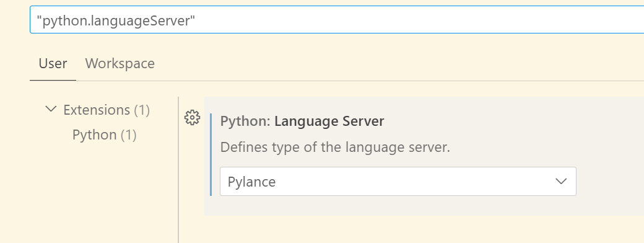This screenshot has width=644, height=243.
Task: Select the Extensions (1) tree entry
Action: [x=107, y=110]
